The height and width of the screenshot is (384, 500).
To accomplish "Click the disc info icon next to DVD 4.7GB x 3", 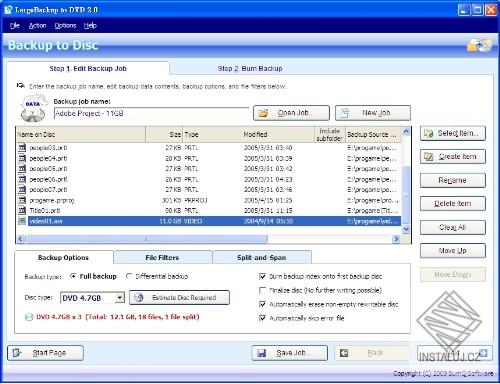I will pos(29,317).
